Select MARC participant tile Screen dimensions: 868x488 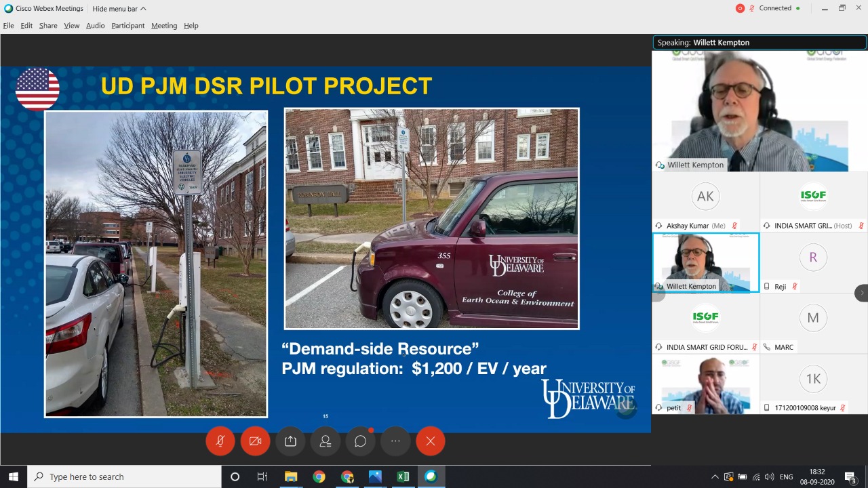click(814, 323)
